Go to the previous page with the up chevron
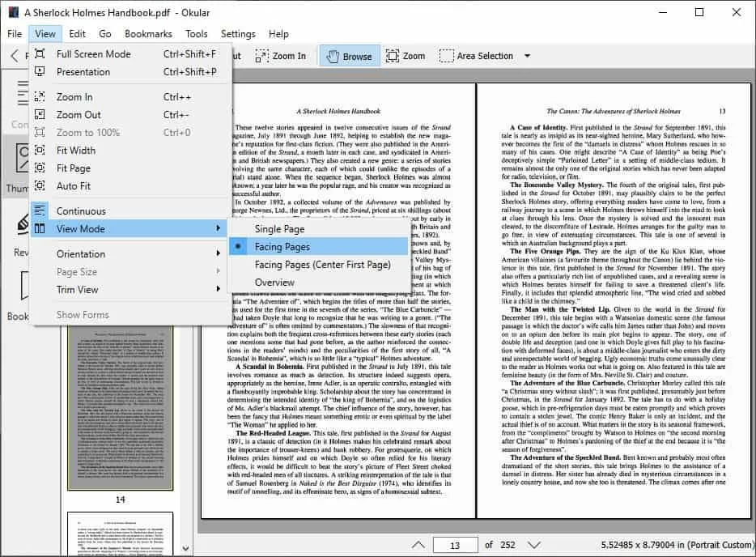 pyautogui.click(x=418, y=545)
